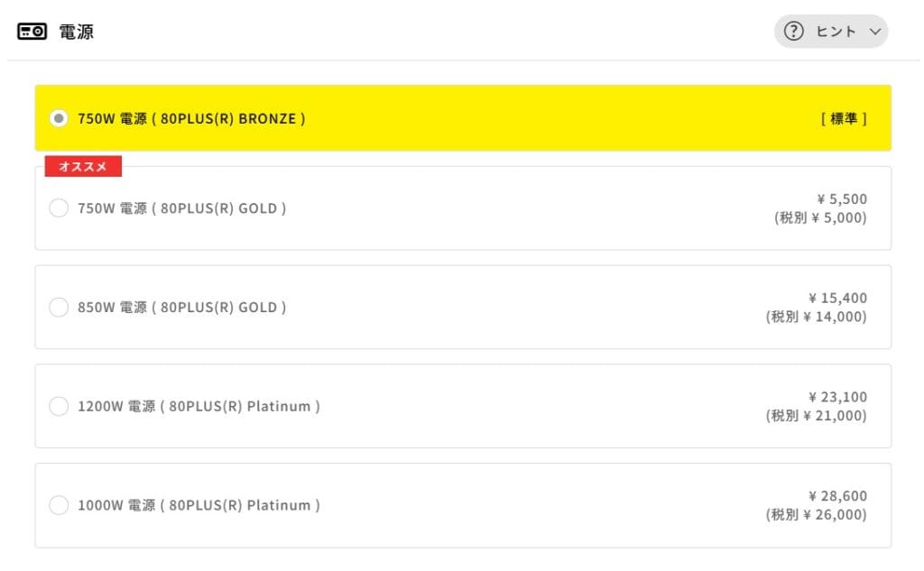Open the ヒント help button
Image resolution: width=924 pixels, height=571 pixels.
[831, 32]
